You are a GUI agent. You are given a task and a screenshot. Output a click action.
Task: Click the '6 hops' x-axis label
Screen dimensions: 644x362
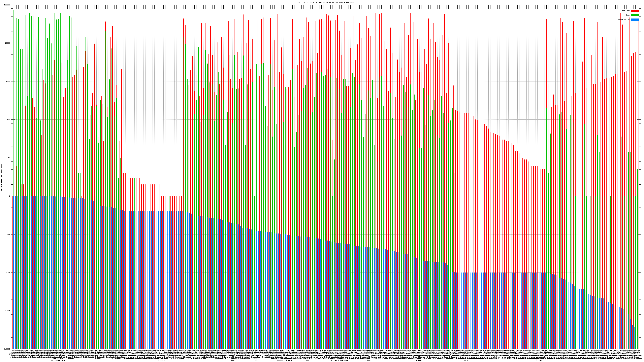[x=161, y=360]
